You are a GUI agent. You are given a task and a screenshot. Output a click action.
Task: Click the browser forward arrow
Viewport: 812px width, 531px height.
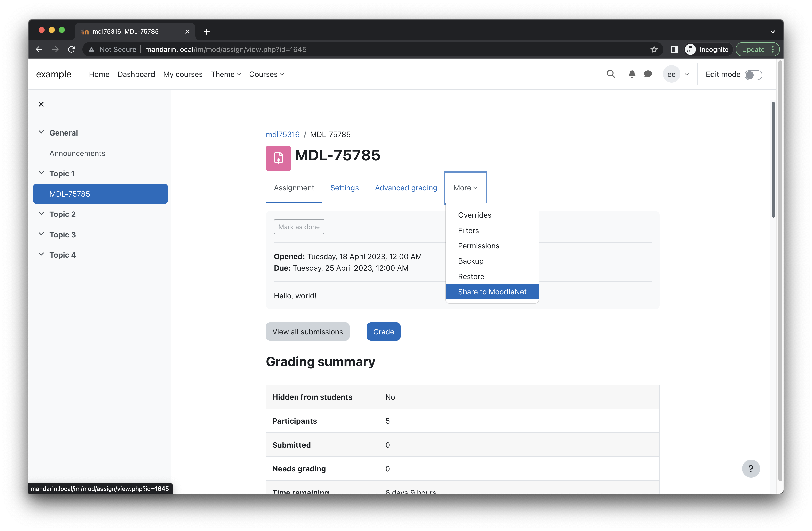click(55, 49)
